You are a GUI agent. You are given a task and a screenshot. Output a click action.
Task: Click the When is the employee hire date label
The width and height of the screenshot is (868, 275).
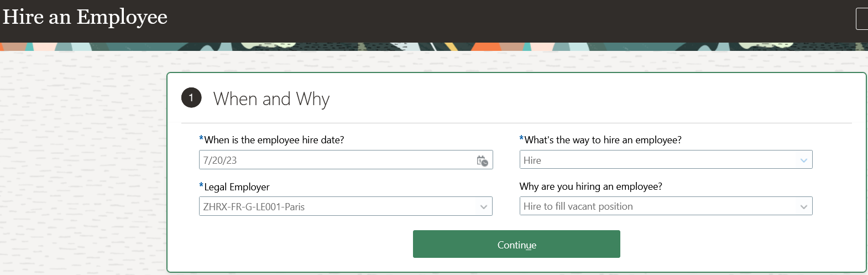tap(274, 140)
